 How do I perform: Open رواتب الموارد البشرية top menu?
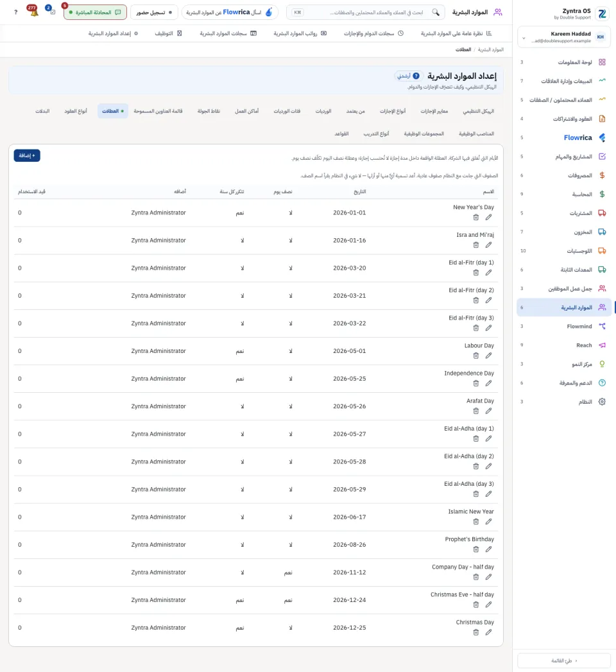(x=300, y=33)
